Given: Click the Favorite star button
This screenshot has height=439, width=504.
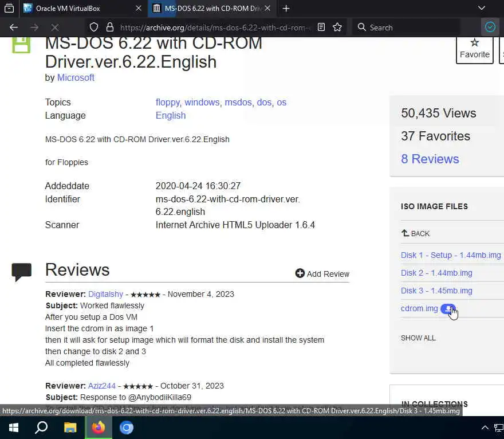Looking at the screenshot, I should [x=474, y=49].
